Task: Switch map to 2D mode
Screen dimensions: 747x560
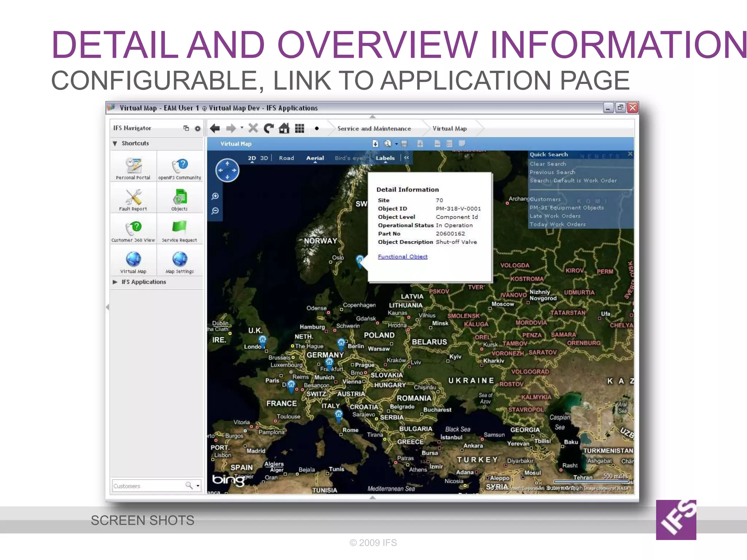Action: [252, 158]
